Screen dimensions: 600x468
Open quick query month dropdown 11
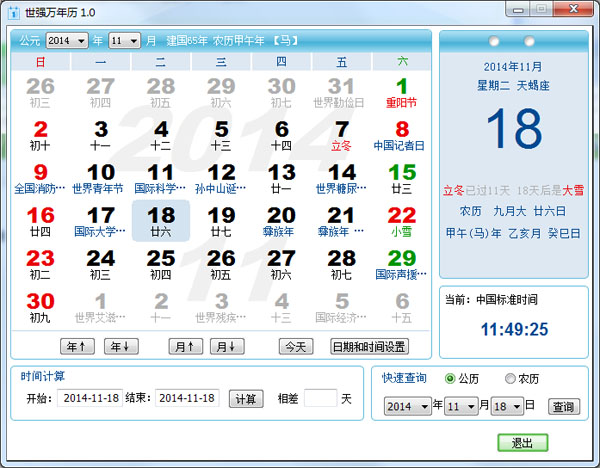pyautogui.click(x=461, y=406)
